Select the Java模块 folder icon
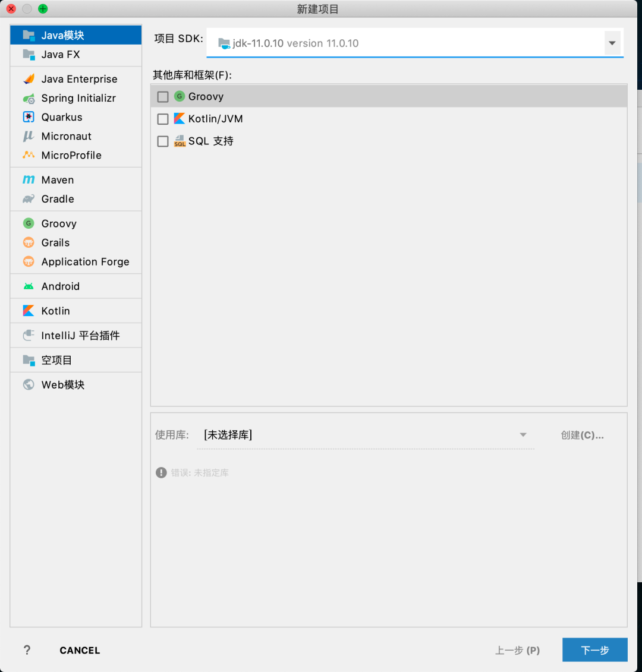This screenshot has width=642, height=672. coord(29,35)
